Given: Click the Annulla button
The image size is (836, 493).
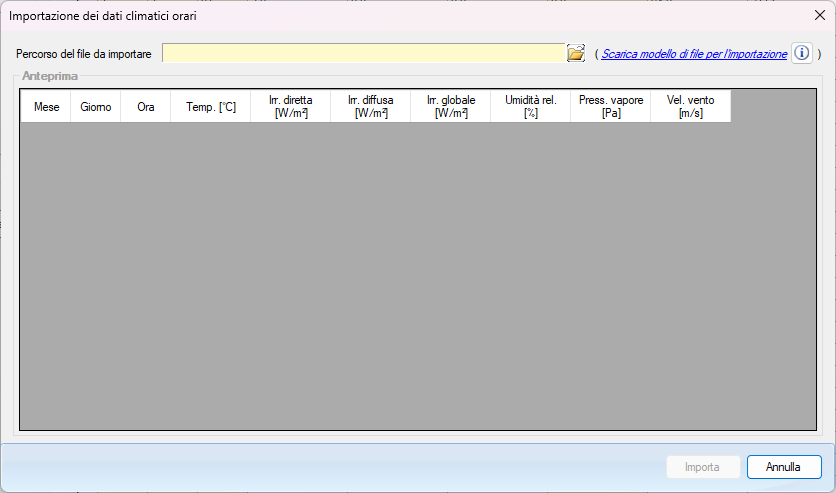Looking at the screenshot, I should point(784,467).
